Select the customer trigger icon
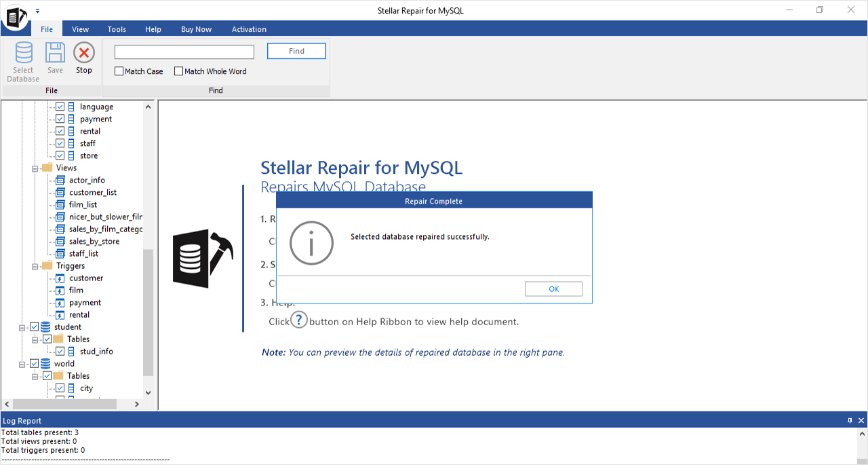Screen dimensions: 868x465 click(x=60, y=278)
